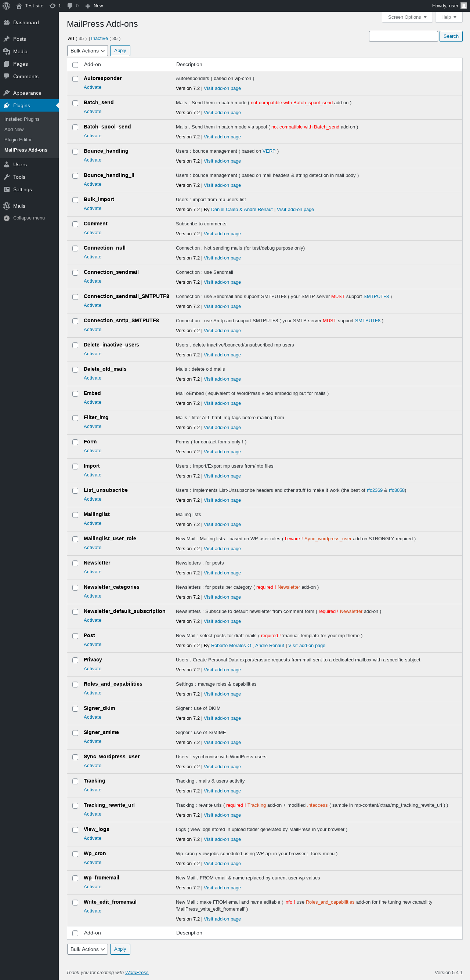Click the Media icon in sidebar

[x=7, y=51]
